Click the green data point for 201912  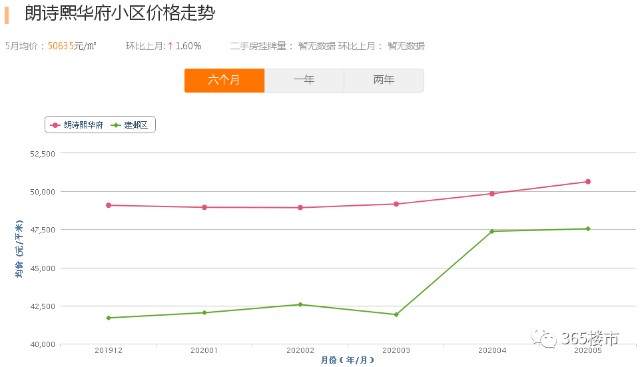(109, 318)
